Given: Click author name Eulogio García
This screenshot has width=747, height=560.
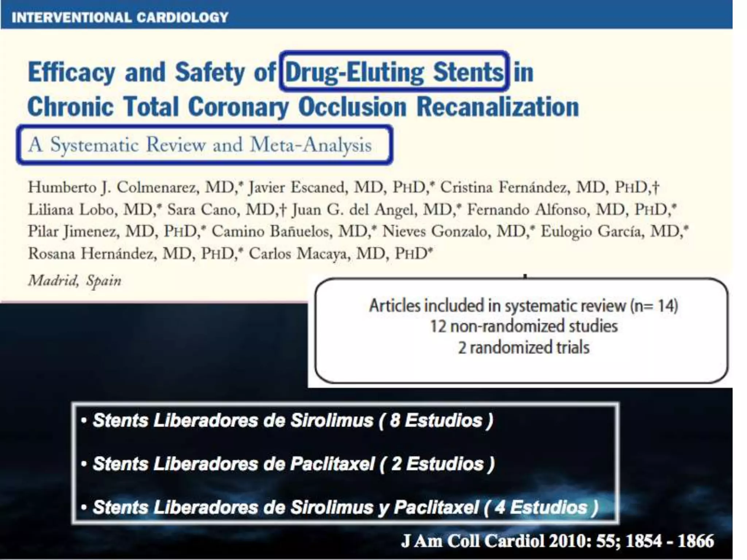Looking at the screenshot, I should pos(591,232).
